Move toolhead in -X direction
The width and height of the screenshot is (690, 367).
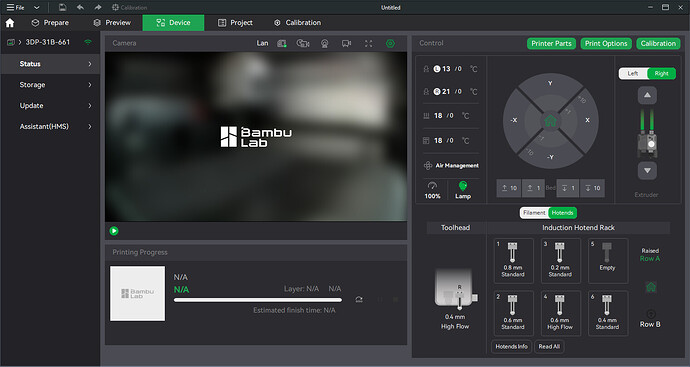pyautogui.click(x=514, y=120)
